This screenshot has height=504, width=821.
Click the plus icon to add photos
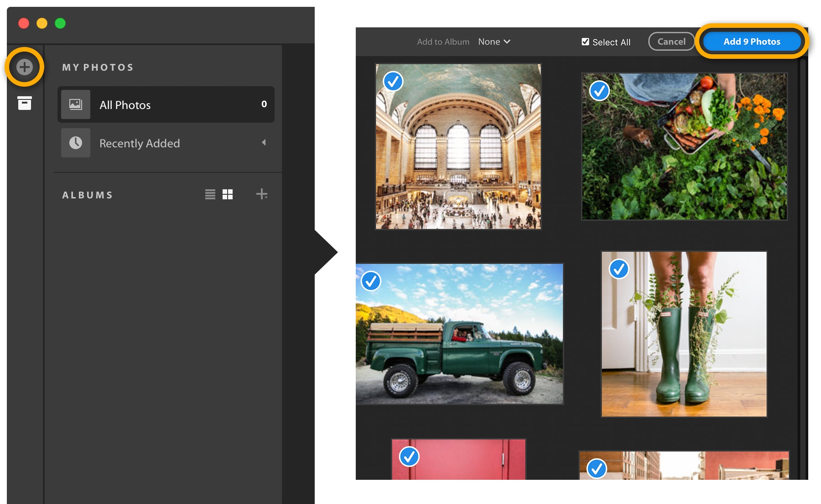click(x=24, y=67)
